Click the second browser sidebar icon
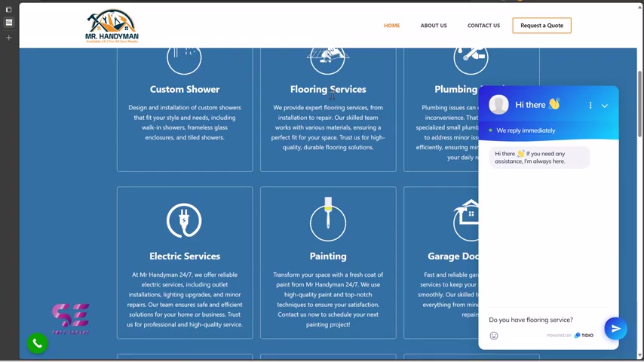This screenshot has width=644, height=362. pyautogui.click(x=8, y=23)
